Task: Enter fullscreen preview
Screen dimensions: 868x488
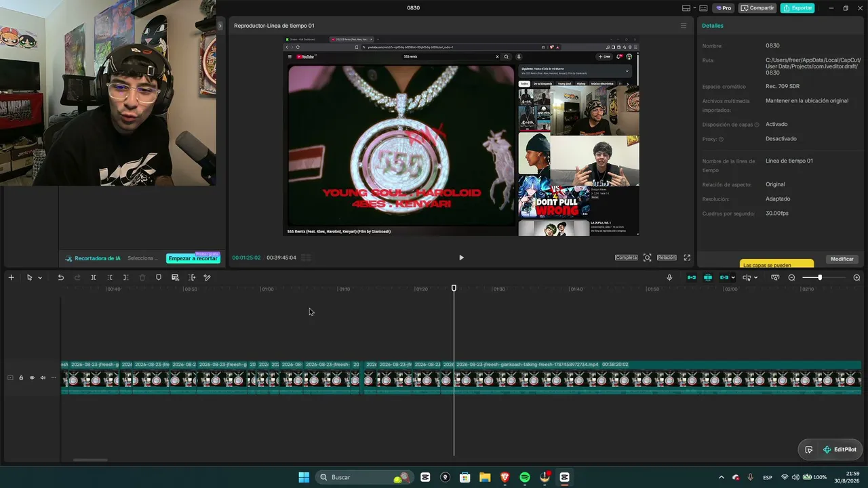Action: pyautogui.click(x=687, y=258)
